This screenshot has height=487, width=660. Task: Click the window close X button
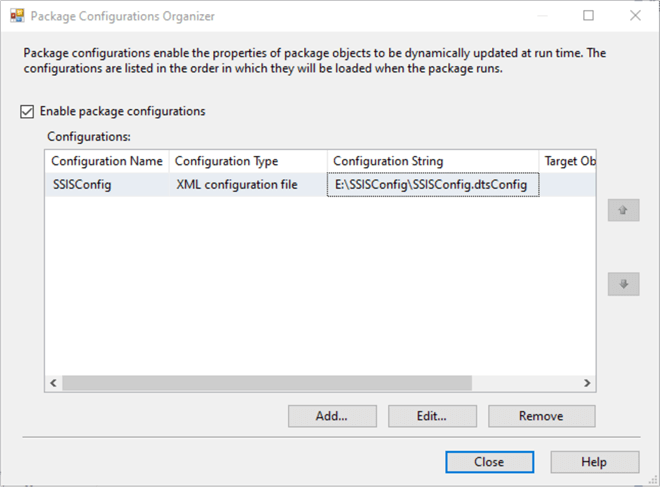pyautogui.click(x=635, y=16)
